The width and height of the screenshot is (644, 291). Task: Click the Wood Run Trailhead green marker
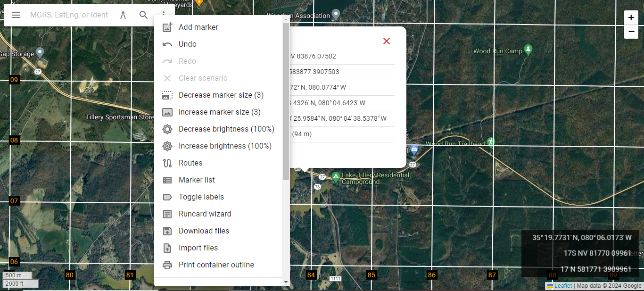(490, 142)
